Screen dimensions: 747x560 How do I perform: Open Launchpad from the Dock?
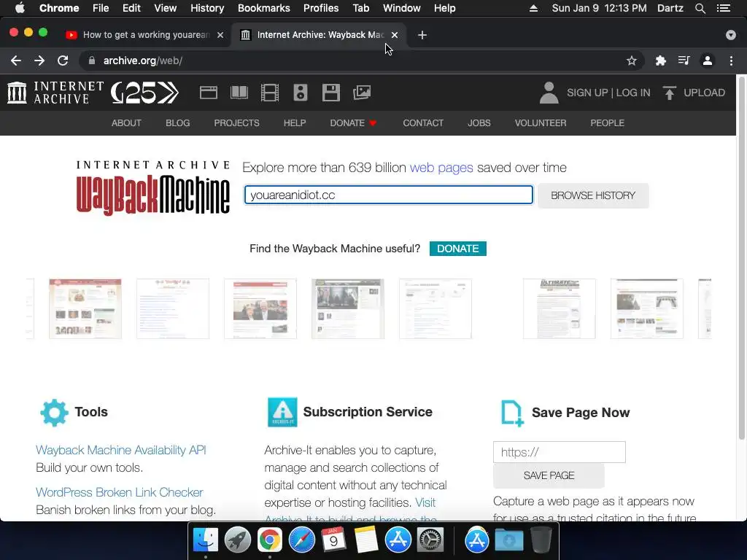pos(237,540)
